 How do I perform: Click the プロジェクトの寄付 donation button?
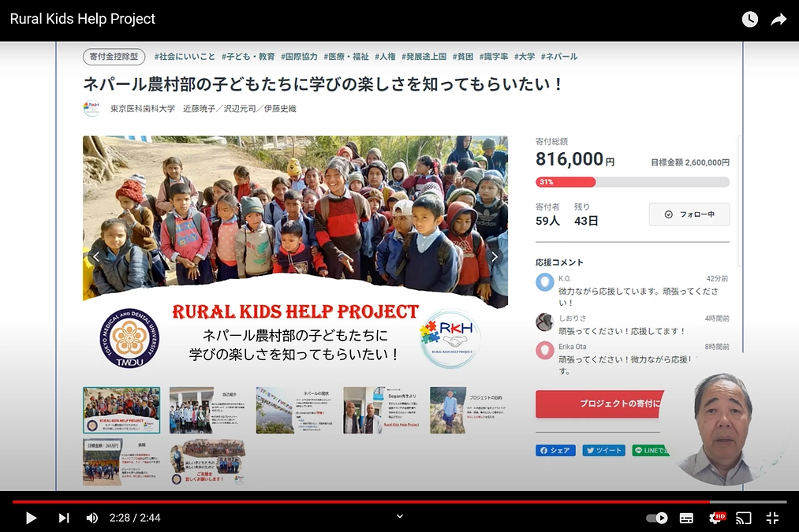[x=599, y=403]
